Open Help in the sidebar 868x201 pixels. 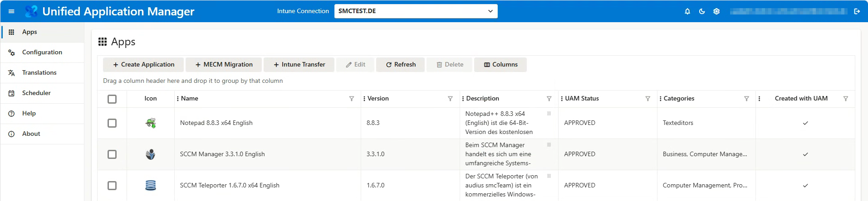click(x=42, y=114)
